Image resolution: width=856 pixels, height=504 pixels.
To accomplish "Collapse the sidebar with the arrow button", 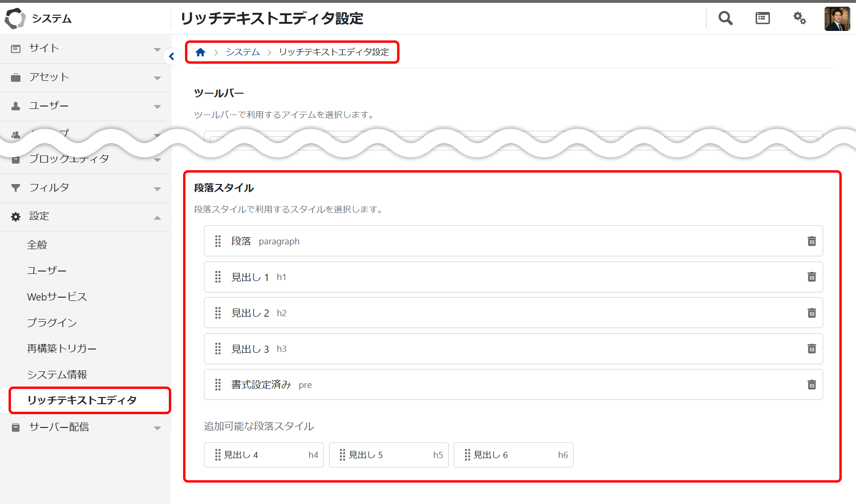I will (172, 57).
